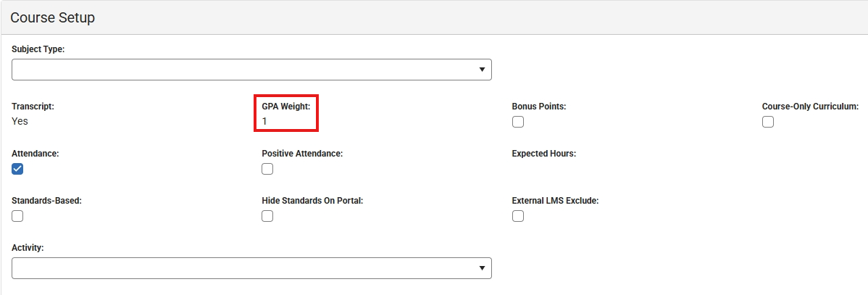Screen dimensions: 868x295
Task: Click the Course-Only Curriculum label text
Action: tap(810, 107)
